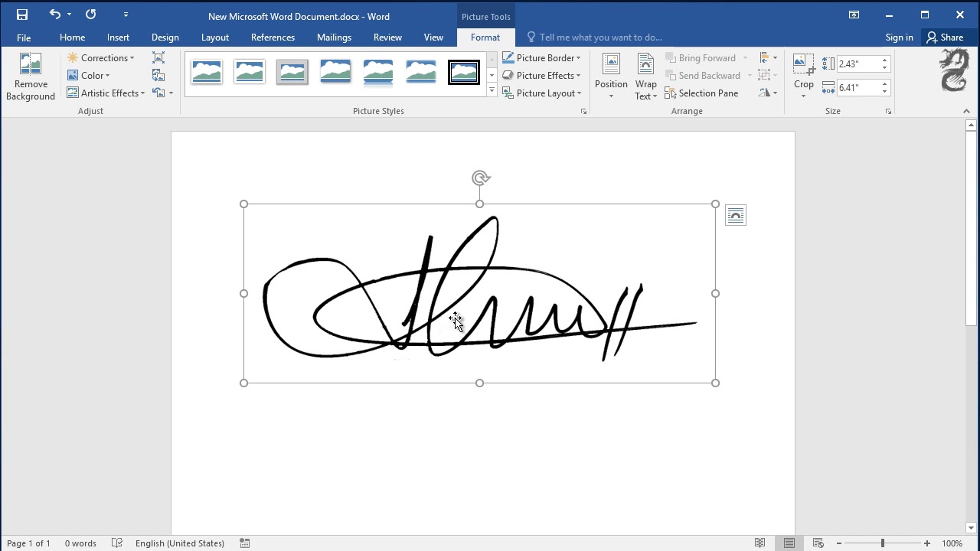Viewport: 980px width, 551px height.
Task: Open the Insert ribbon tab
Action: click(x=118, y=37)
